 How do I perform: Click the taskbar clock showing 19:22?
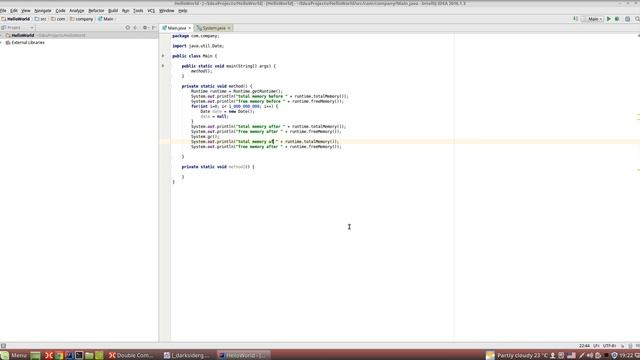click(x=627, y=356)
